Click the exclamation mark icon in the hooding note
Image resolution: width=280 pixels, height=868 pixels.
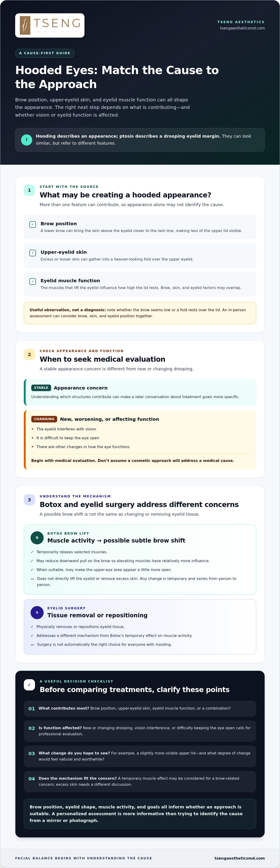point(27,140)
